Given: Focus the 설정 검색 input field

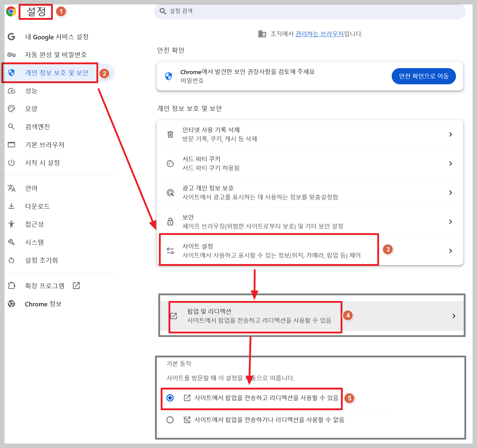Looking at the screenshot, I should (310, 11).
